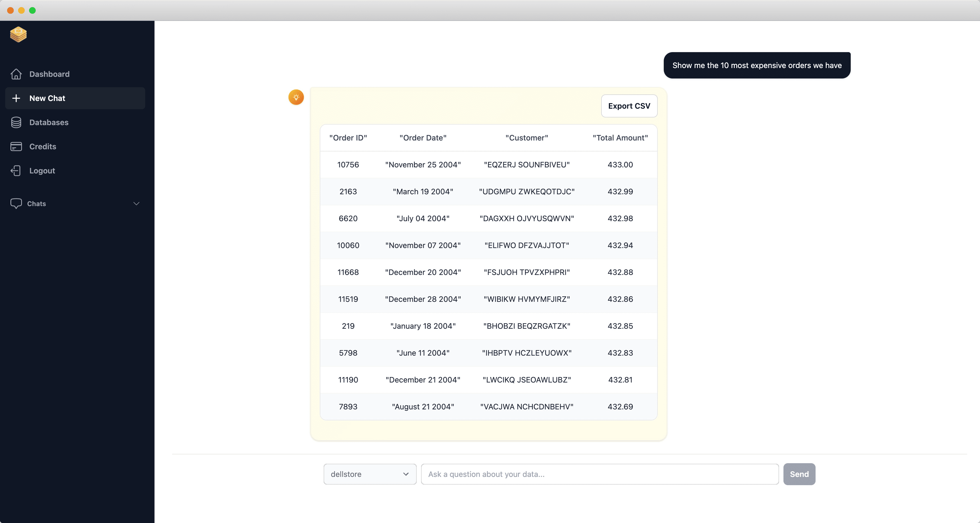Select the table row for order 10756
Image resolution: width=980 pixels, height=523 pixels.
click(x=488, y=165)
